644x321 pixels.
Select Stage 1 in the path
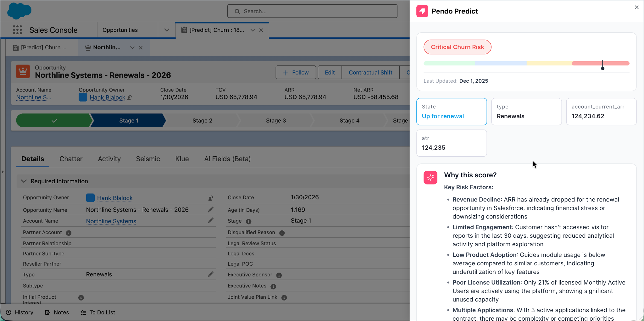tap(128, 120)
